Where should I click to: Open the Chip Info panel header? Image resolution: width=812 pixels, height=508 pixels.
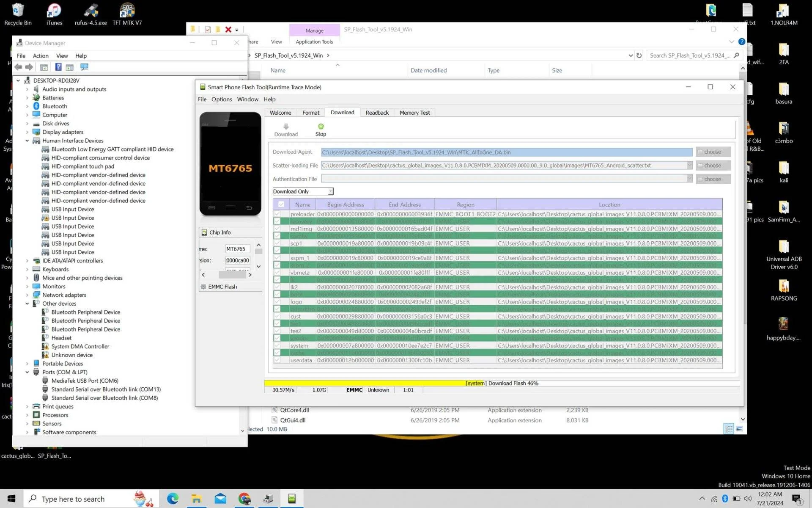230,232
